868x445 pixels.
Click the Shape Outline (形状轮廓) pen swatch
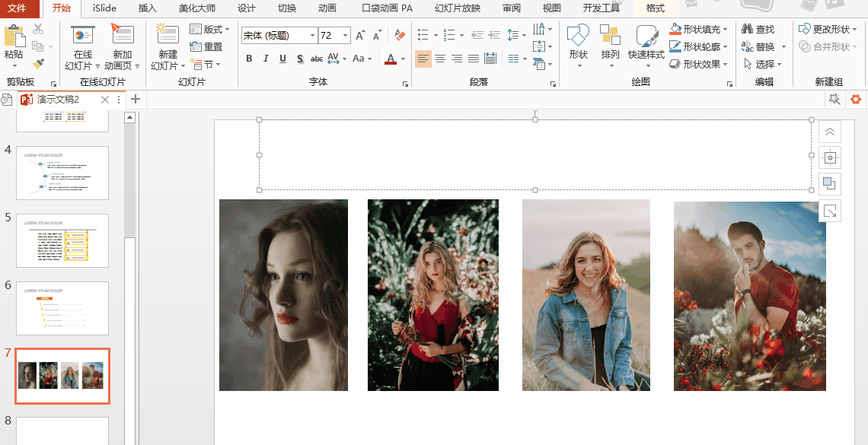tap(675, 47)
